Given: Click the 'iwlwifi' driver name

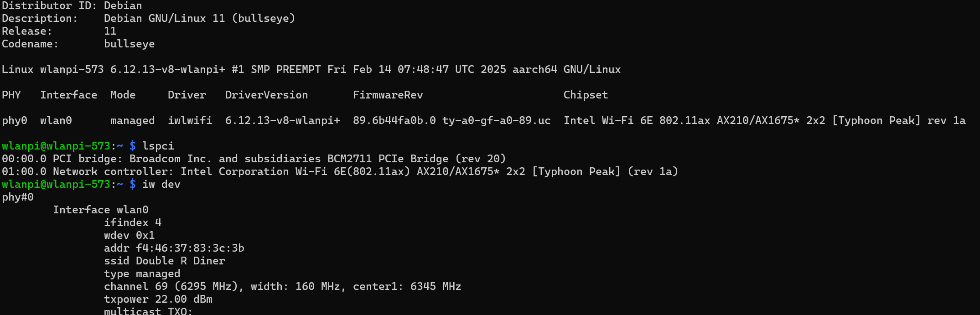Looking at the screenshot, I should click(190, 120).
